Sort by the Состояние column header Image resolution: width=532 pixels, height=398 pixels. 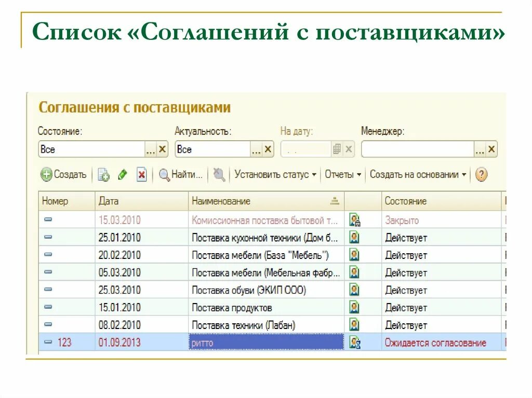click(442, 201)
